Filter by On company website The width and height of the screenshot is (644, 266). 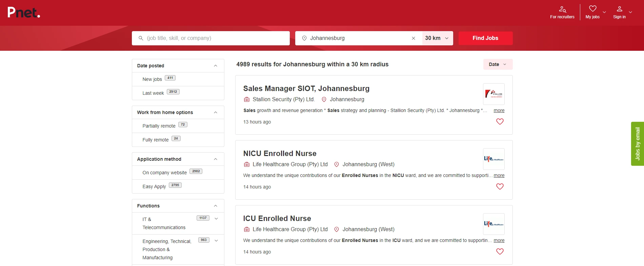pyautogui.click(x=165, y=173)
